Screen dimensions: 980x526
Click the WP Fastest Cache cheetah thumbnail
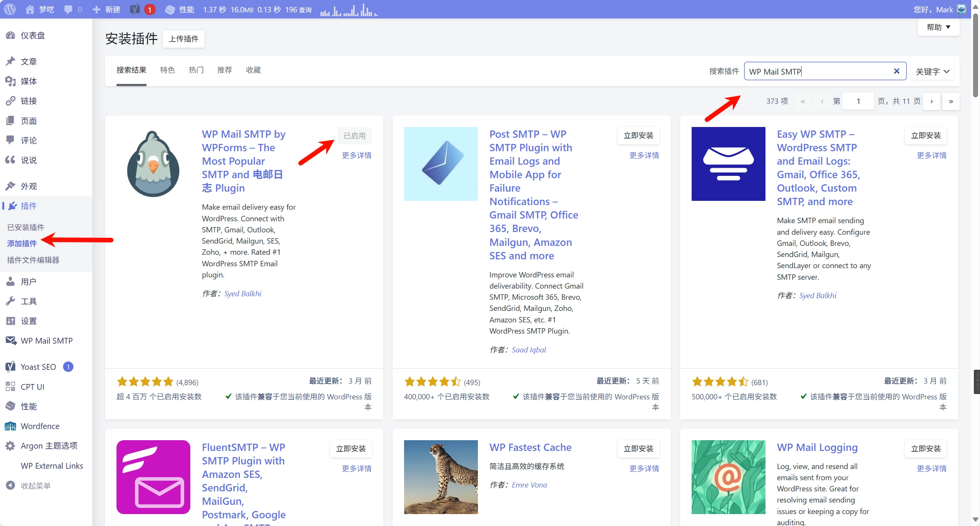click(441, 477)
